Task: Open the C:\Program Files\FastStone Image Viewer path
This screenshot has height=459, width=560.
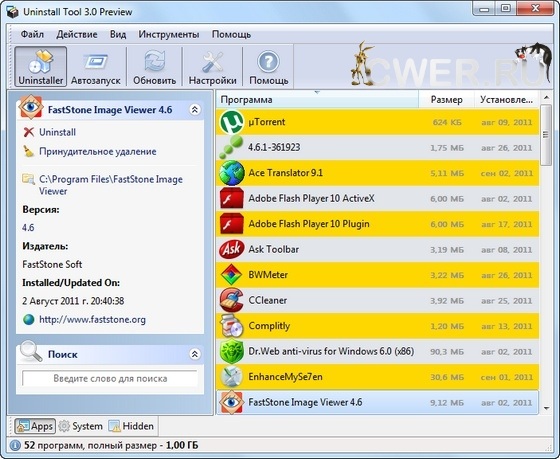Action: pos(111,185)
